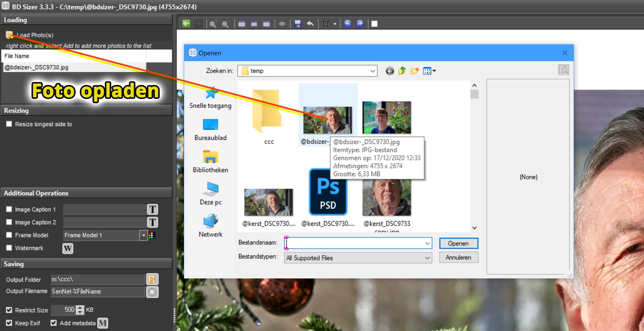The height and width of the screenshot is (331, 644).
Task: Enable Image Caption 2 checkbox
Action: [9, 222]
